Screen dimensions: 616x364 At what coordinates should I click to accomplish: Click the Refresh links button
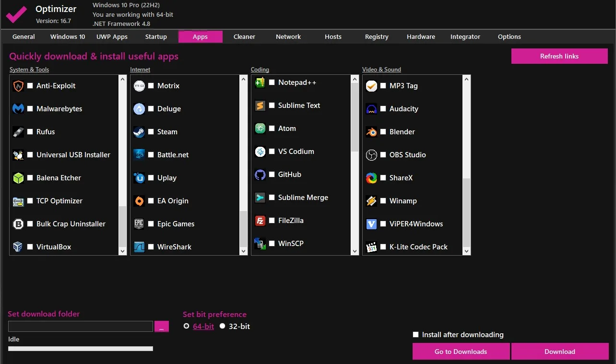tap(559, 56)
